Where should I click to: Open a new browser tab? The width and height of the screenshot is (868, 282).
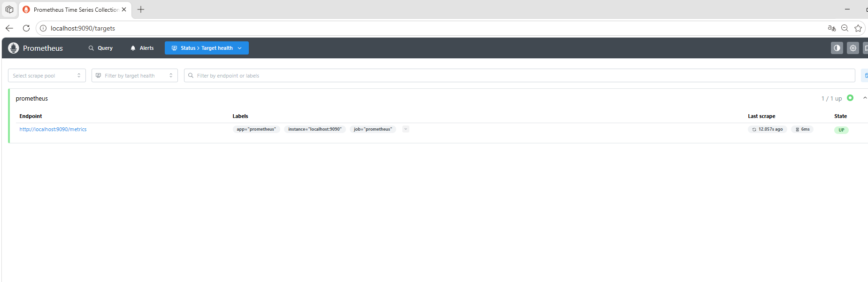pyautogui.click(x=141, y=9)
